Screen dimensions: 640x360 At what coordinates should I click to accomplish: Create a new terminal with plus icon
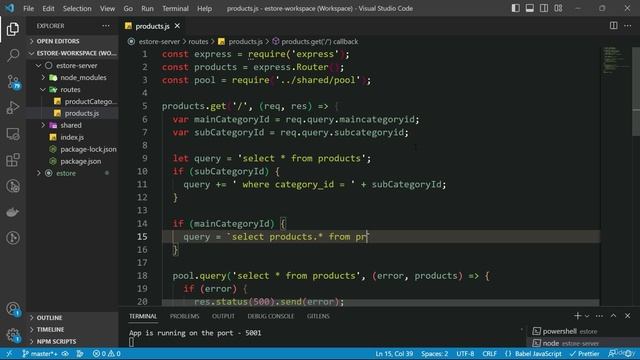577,316
